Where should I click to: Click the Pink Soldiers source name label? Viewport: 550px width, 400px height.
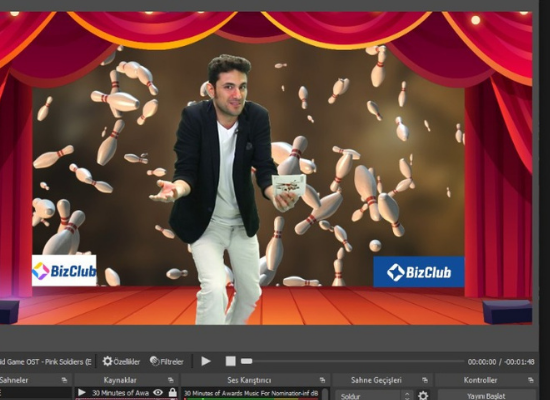46,362
